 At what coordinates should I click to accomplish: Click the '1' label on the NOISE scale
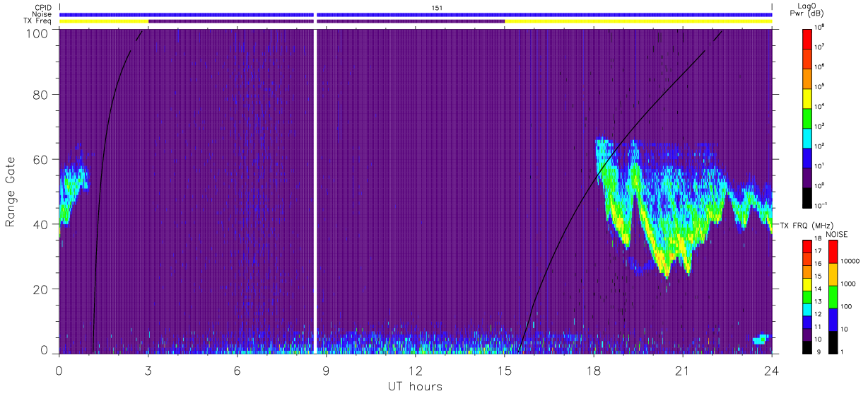click(x=843, y=351)
